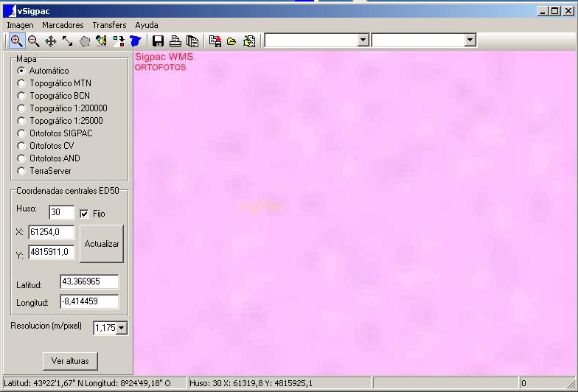Click the Latitud input field
Screen dimensions: 578x392
pos(89,282)
